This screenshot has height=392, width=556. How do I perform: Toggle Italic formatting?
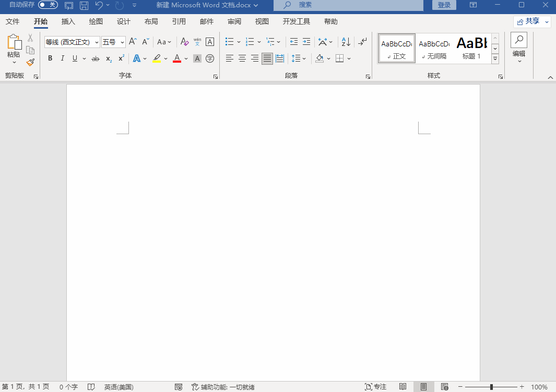pyautogui.click(x=63, y=58)
